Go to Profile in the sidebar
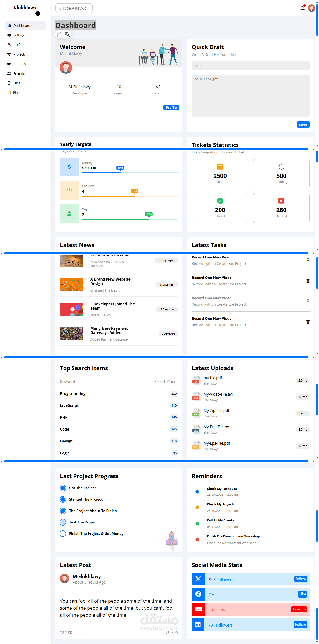 pos(25,45)
